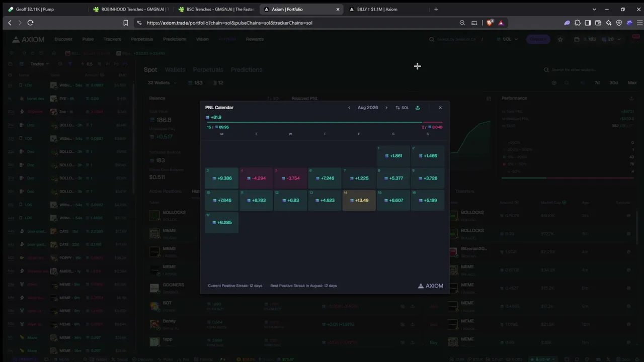Select the highlighted day 14 cell (+13.49)
The image size is (644, 362).
coord(359,200)
